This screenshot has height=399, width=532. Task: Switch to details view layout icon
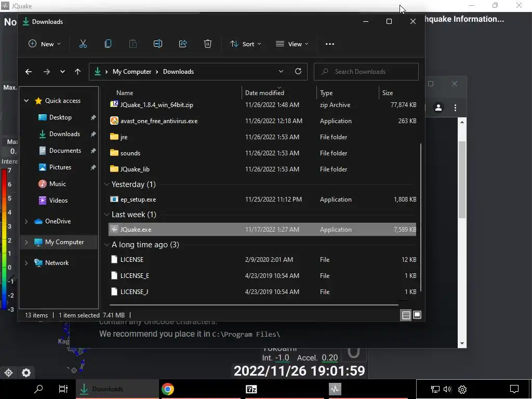click(406, 315)
